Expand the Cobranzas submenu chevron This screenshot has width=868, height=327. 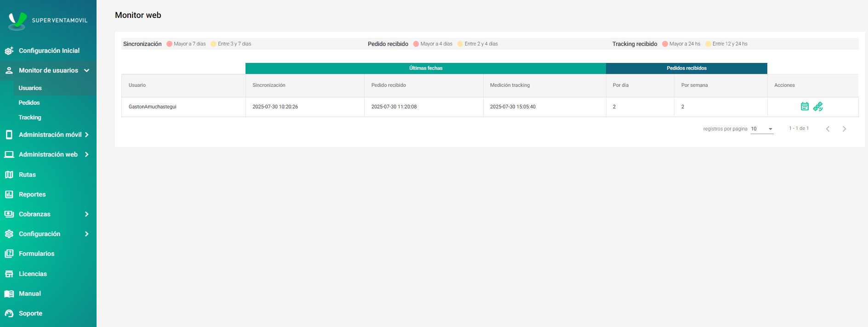click(86, 214)
